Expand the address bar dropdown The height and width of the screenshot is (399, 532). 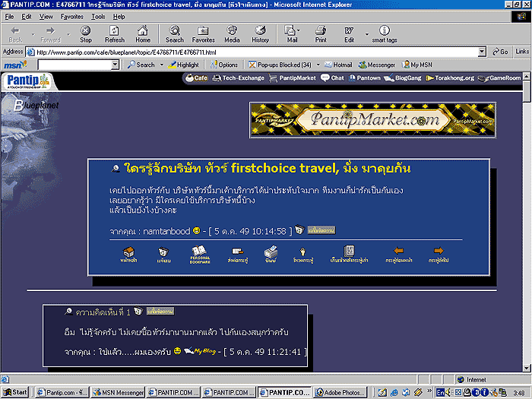tap(482, 52)
